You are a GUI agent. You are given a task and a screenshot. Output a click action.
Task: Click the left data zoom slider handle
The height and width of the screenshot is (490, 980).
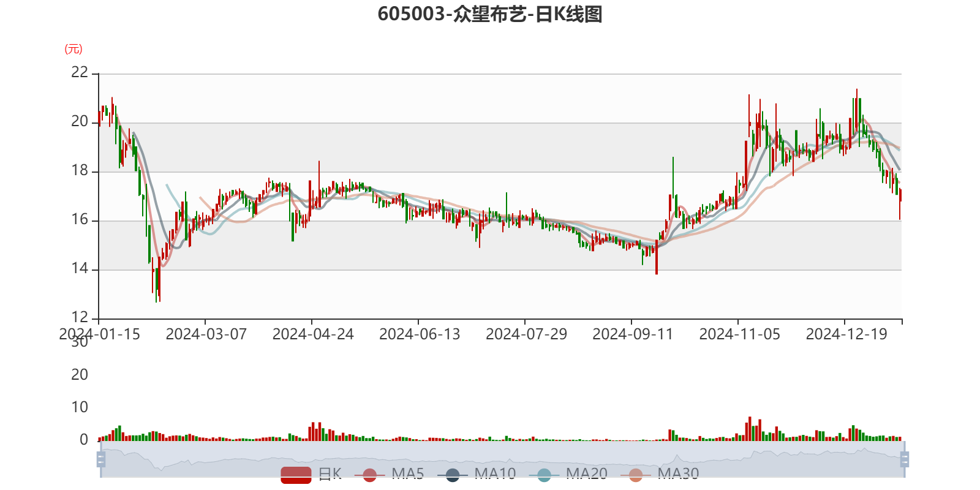tap(101, 459)
